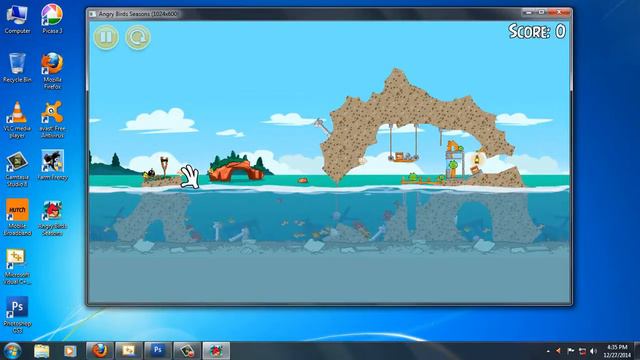
Task: Open Microsoft Visual C++ desktop shortcut
Action: pos(17,267)
